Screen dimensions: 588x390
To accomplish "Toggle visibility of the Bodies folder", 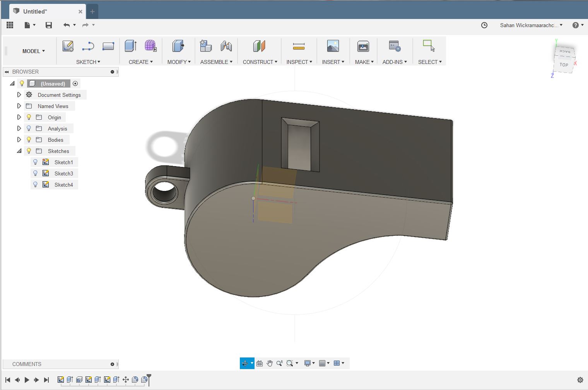I will 29,140.
